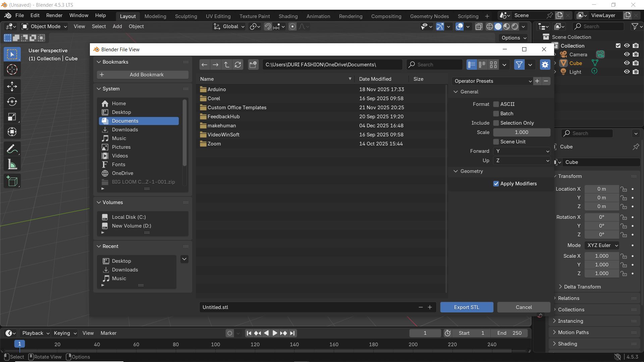Select the Rotate tool in toolbar

point(12,102)
